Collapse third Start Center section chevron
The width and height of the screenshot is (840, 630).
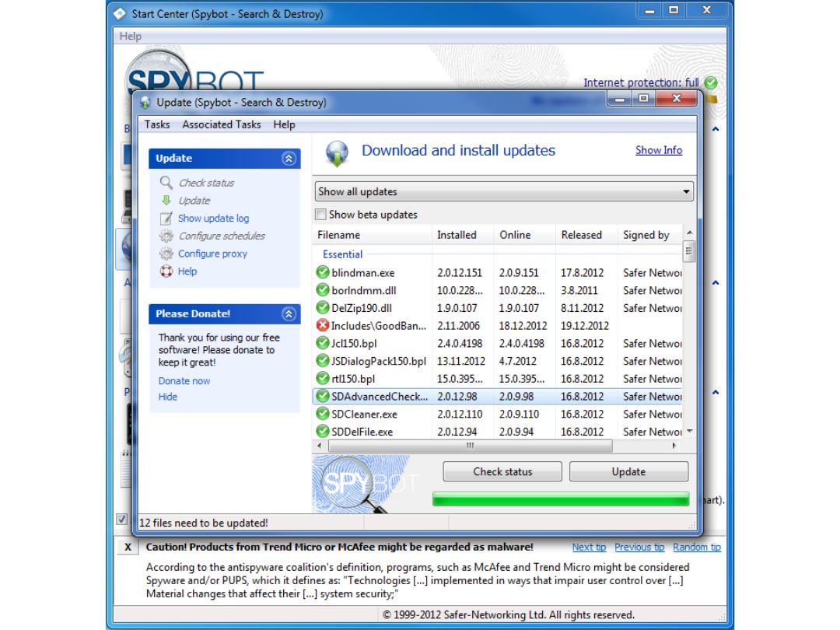[x=716, y=392]
